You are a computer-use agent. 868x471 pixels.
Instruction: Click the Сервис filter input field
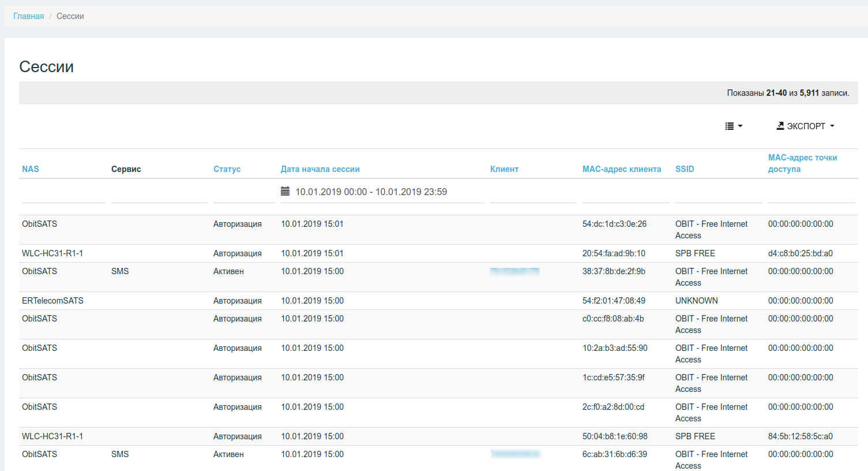click(159, 193)
